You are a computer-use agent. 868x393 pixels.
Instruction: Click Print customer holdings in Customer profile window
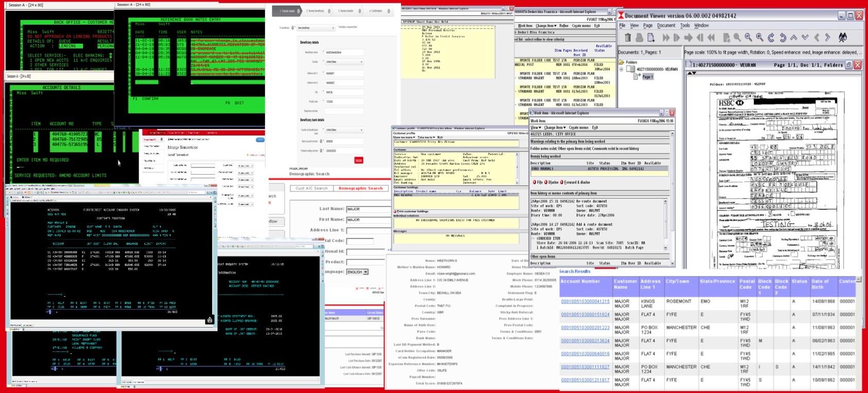click(x=411, y=211)
